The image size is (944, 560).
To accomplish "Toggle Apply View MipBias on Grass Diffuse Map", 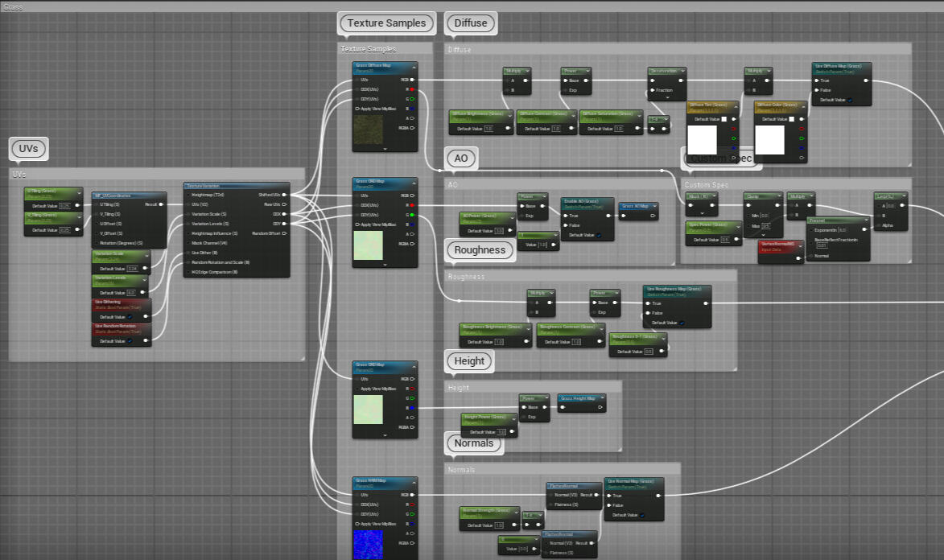I will coord(357,109).
